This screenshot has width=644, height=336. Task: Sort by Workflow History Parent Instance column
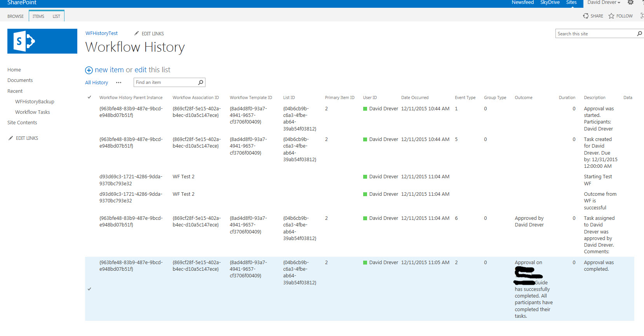(131, 97)
